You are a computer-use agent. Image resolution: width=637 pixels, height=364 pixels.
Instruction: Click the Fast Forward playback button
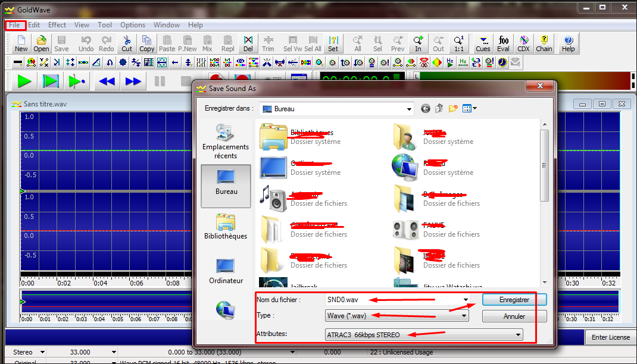click(x=133, y=81)
